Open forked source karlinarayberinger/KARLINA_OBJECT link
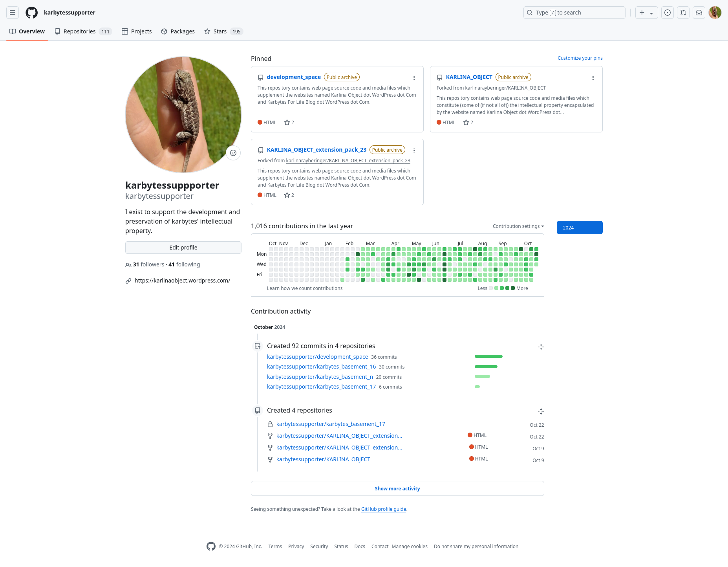The image size is (728, 567). click(x=505, y=88)
